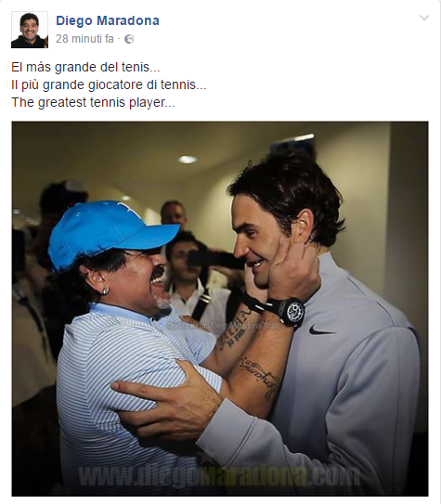Click the recessed ceiling light in photo
Screen dimensions: 441x504
pos(187,160)
